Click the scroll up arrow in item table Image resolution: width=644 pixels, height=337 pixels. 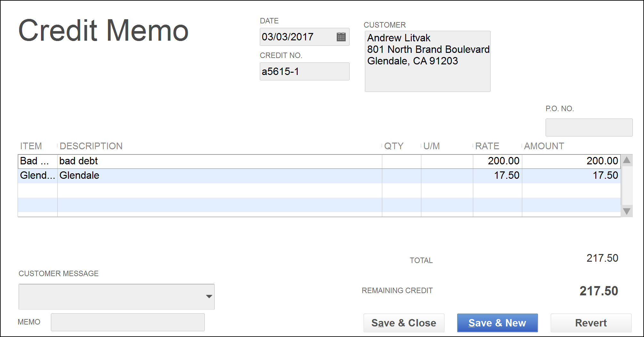pos(627,160)
